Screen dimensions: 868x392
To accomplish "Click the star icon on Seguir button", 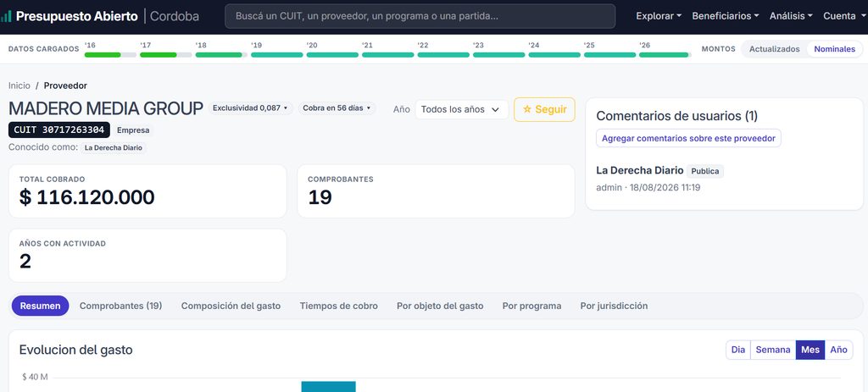I will pyautogui.click(x=527, y=109).
